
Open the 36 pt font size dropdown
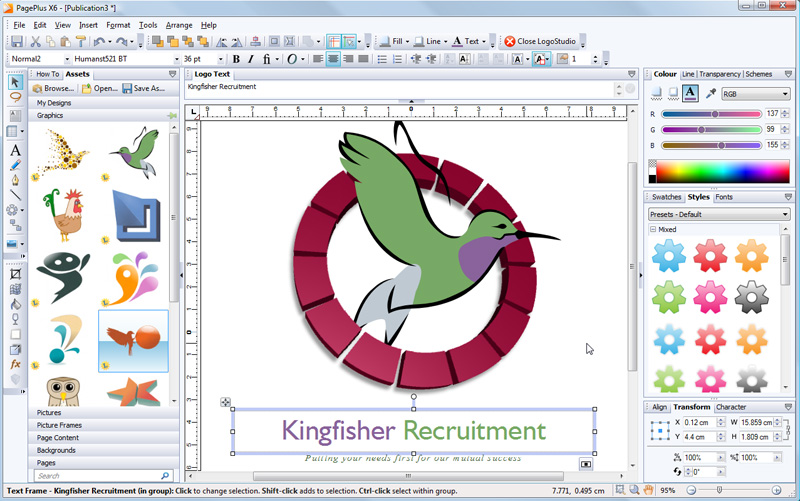tap(220, 59)
